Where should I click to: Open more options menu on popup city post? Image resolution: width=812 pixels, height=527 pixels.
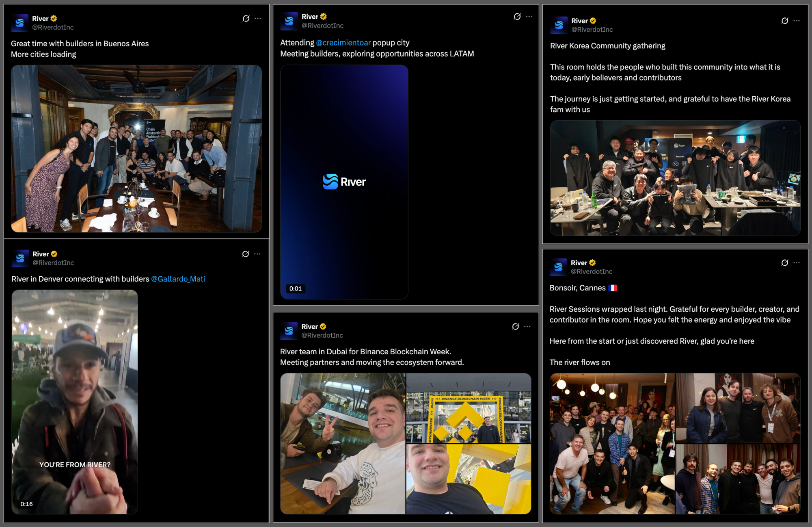pos(529,17)
